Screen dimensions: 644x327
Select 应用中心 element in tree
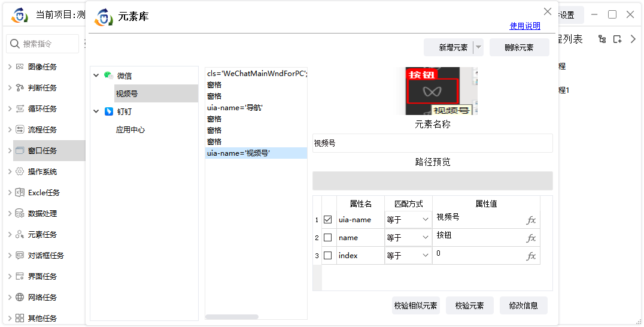coord(130,129)
